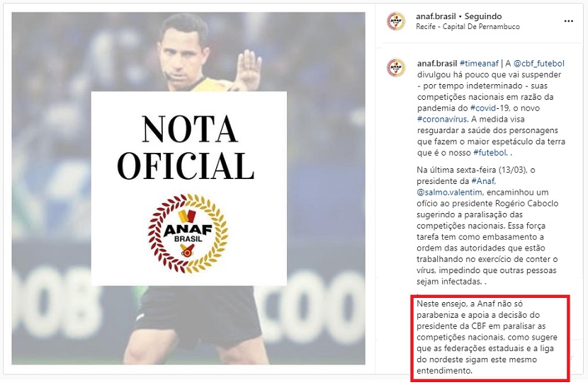Click the first caption paragraph about suspended competitions
This screenshot has width=588, height=392.
(x=491, y=108)
